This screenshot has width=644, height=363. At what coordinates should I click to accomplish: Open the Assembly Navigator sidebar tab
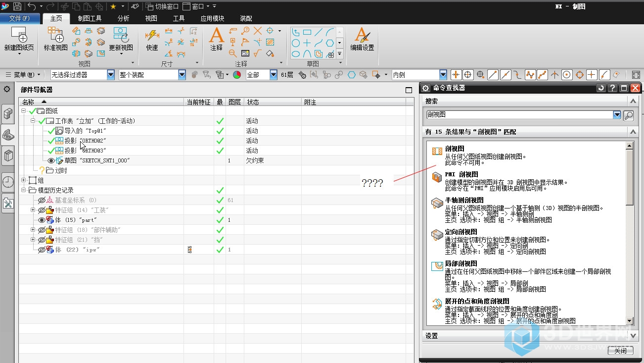pos(8,114)
